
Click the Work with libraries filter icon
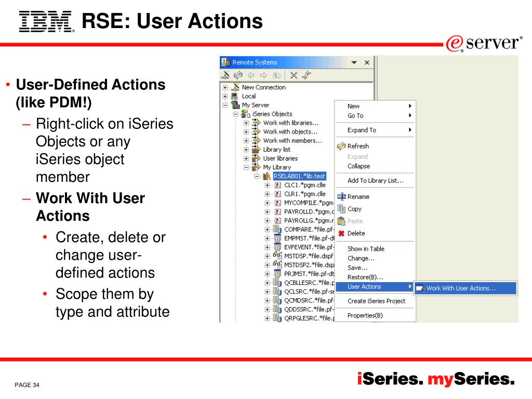pos(257,123)
